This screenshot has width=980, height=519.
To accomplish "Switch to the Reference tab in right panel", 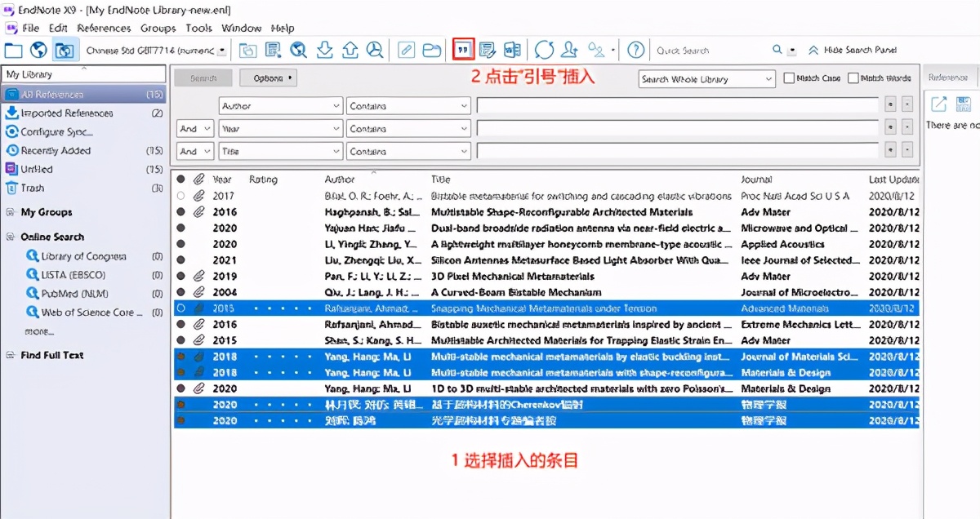I will pyautogui.click(x=947, y=78).
